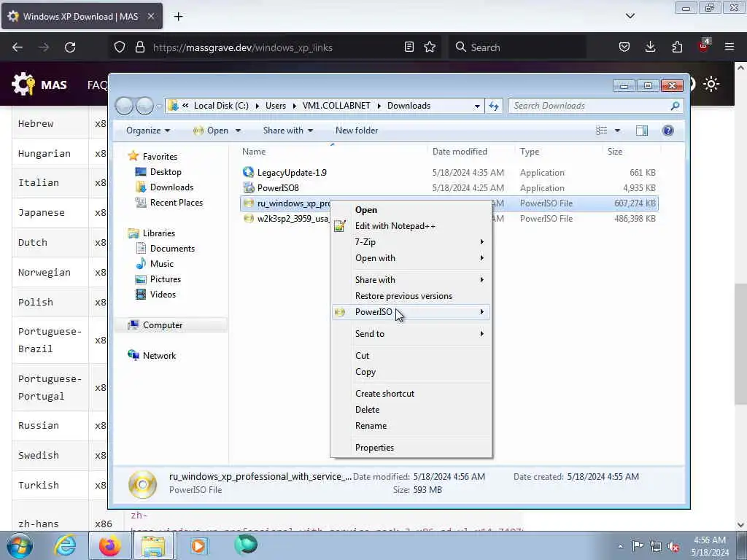747x560 pixels.
Task: Click Users in the address breadcrumb
Action: 275,106
